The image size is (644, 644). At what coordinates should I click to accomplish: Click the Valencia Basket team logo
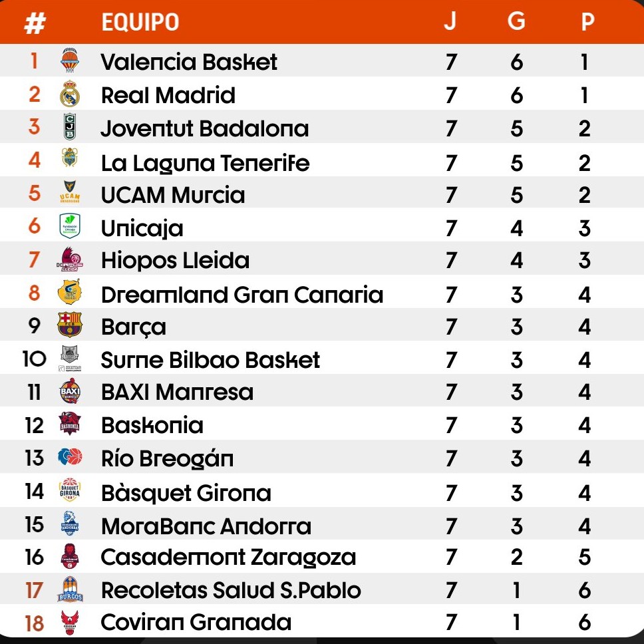(70, 61)
